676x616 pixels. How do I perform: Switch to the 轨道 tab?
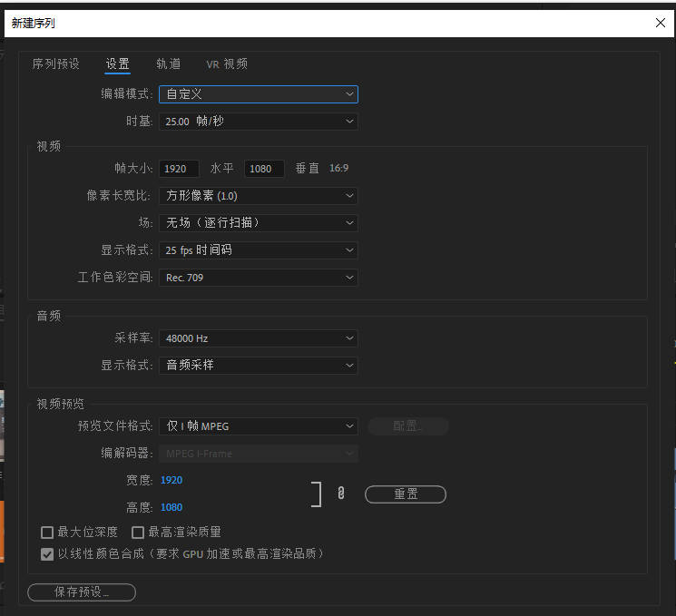pos(168,64)
